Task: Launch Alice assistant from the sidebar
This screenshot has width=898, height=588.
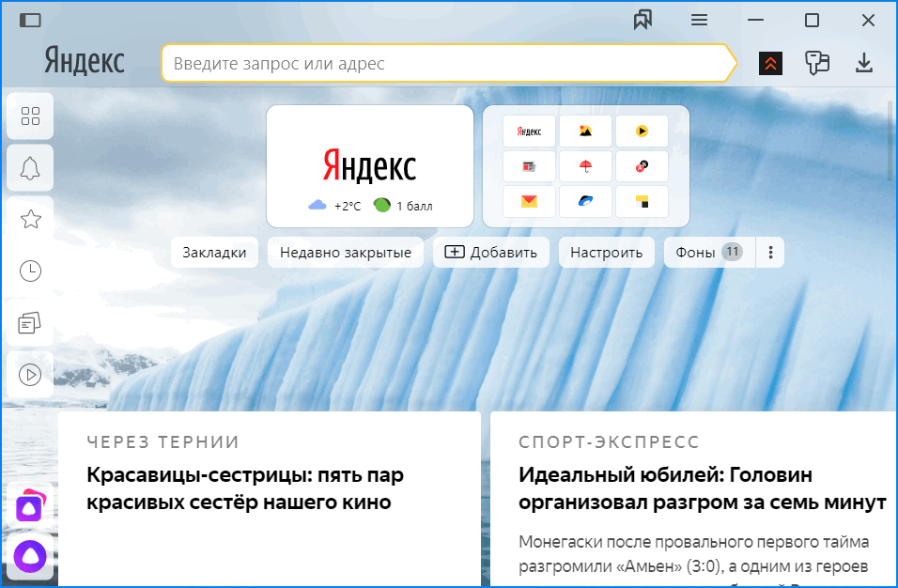Action: click(29, 556)
